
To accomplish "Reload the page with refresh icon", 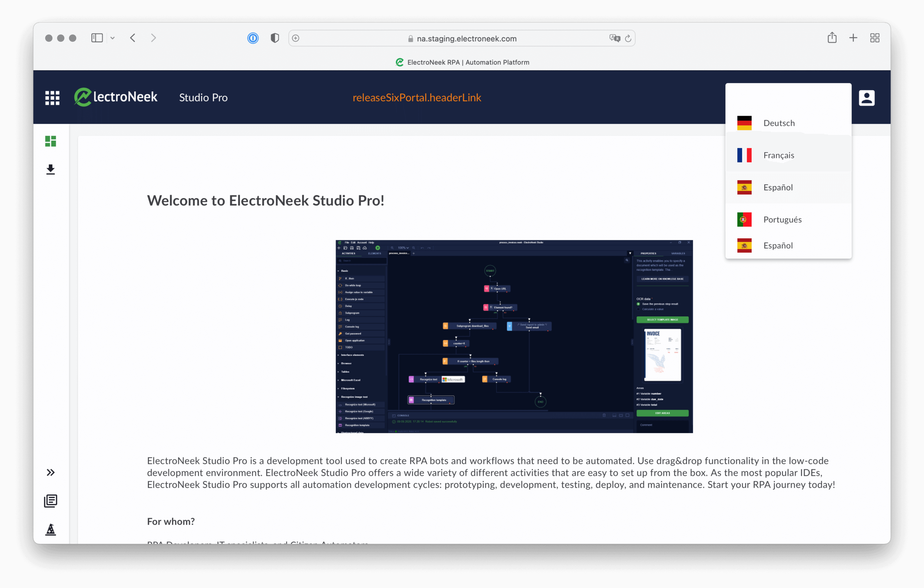I will click(x=628, y=38).
